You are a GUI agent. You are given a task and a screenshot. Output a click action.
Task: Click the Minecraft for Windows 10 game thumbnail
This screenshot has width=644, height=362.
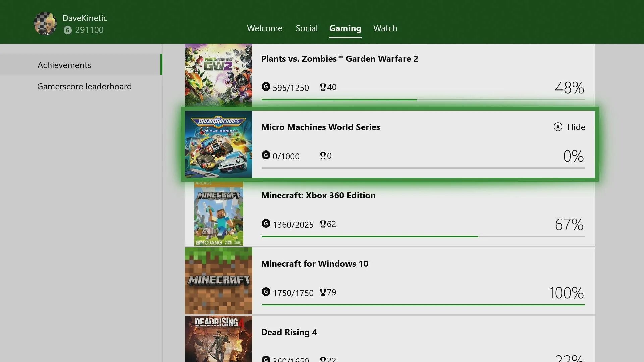[x=218, y=281]
